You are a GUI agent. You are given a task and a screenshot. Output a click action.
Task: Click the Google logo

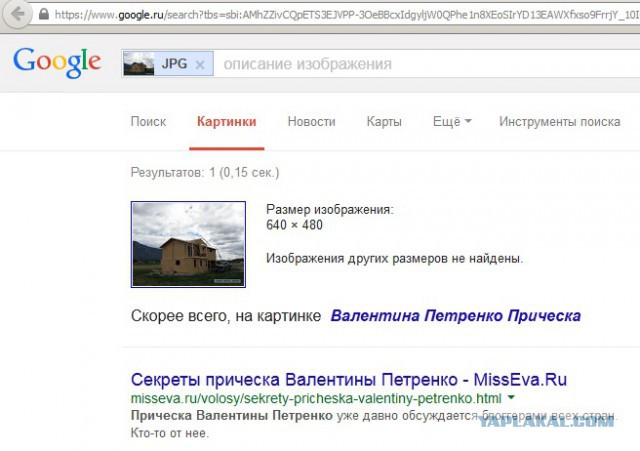[x=57, y=62]
